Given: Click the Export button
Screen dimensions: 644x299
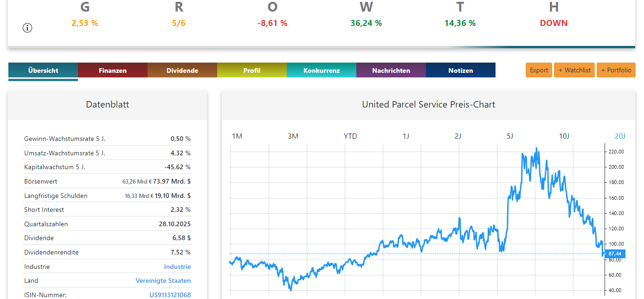Looking at the screenshot, I should (539, 70).
